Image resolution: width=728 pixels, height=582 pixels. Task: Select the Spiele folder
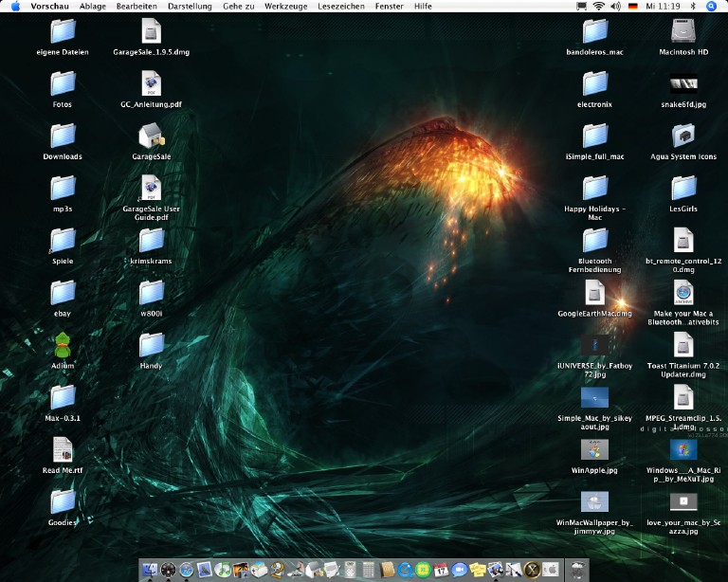point(63,241)
